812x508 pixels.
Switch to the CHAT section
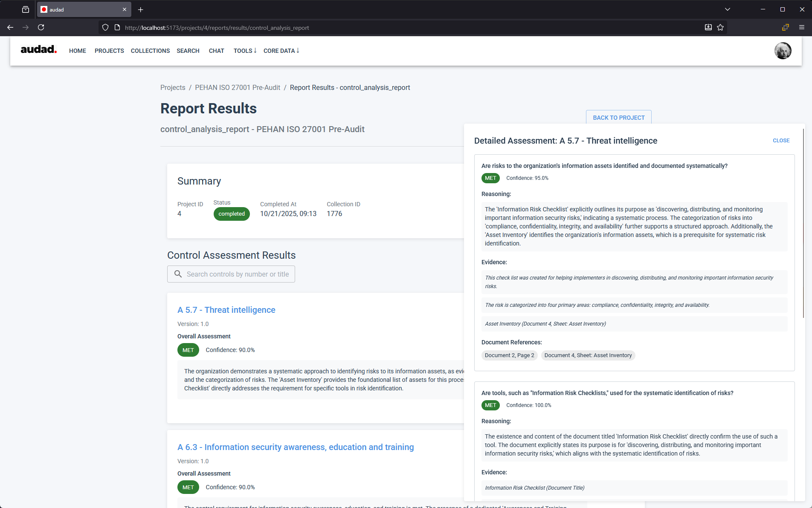216,51
